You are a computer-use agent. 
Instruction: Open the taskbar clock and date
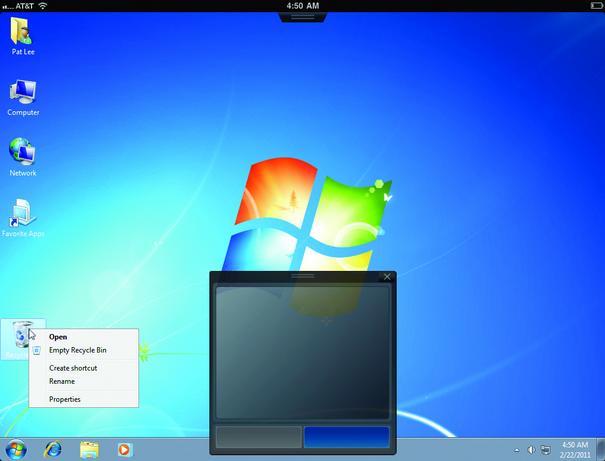tap(575, 450)
